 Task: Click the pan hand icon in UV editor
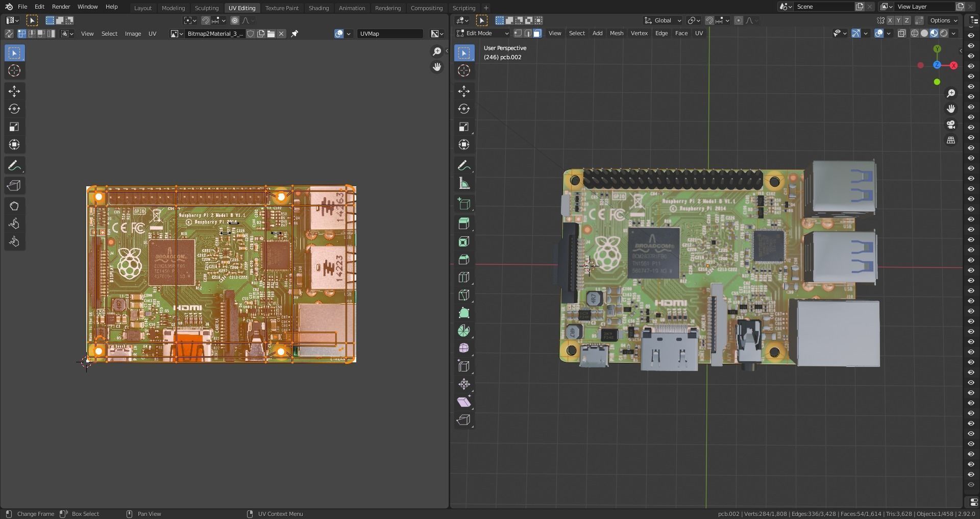pyautogui.click(x=437, y=67)
